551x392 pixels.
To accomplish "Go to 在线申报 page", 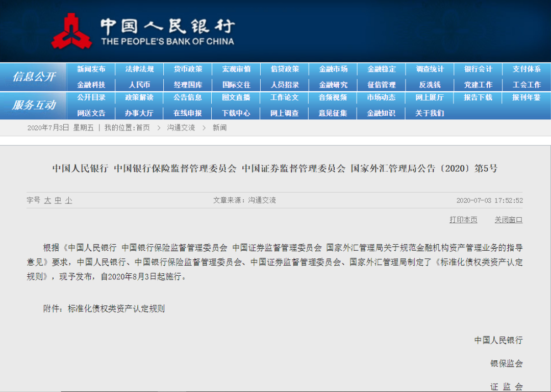I will (x=188, y=113).
